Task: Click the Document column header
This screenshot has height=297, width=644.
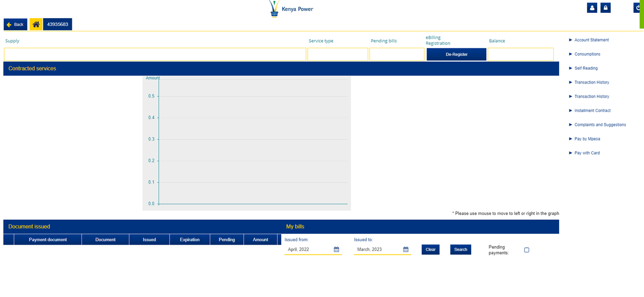Action: tap(105, 240)
